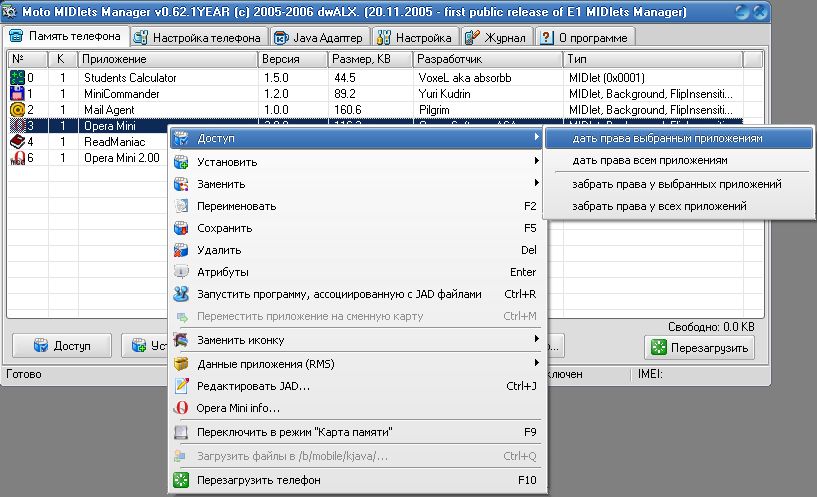The image size is (817, 497).
Task: Click the 160.6 size value
Action: [x=348, y=110]
